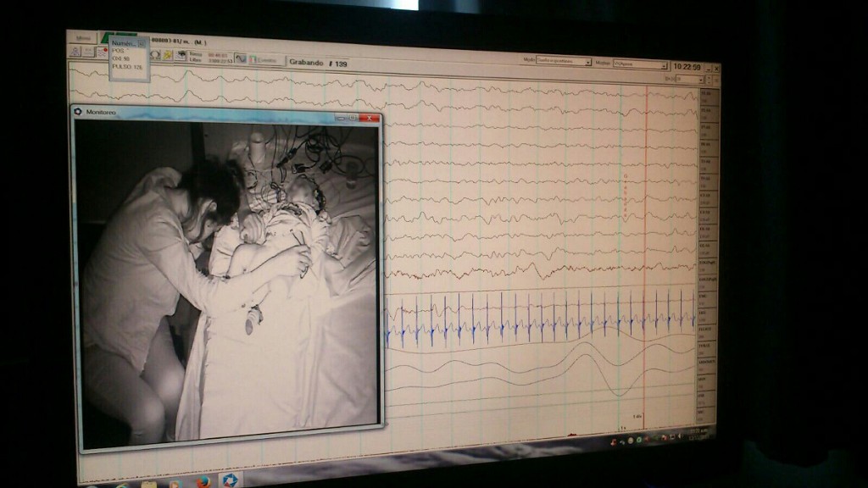Screen dimensions: 868x488
Task: Open the Menu button in the recorder
Action: (83, 38)
